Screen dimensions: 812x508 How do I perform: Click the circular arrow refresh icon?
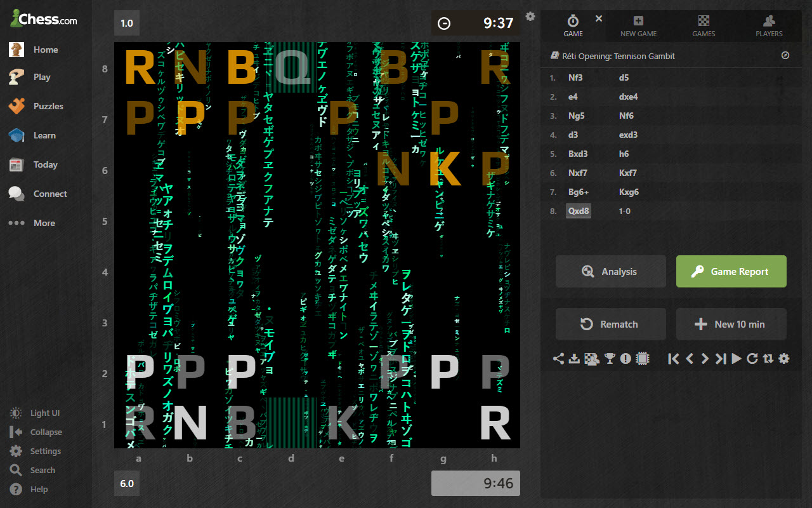[x=752, y=359]
